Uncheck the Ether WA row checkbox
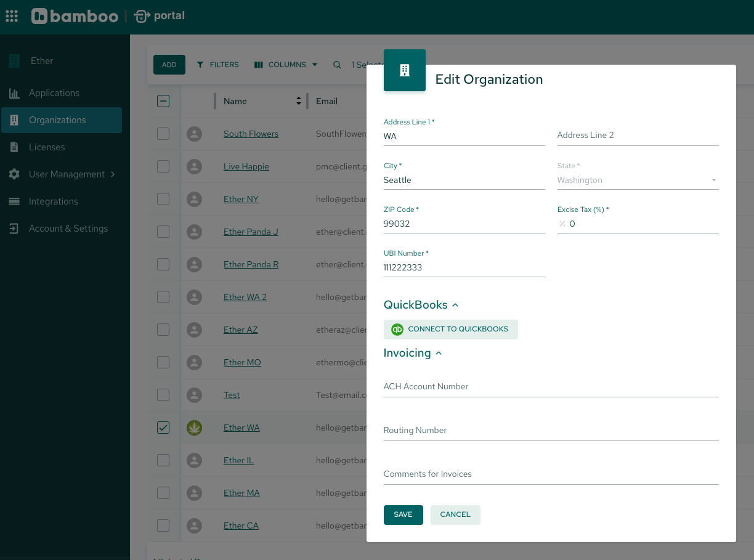 click(163, 428)
